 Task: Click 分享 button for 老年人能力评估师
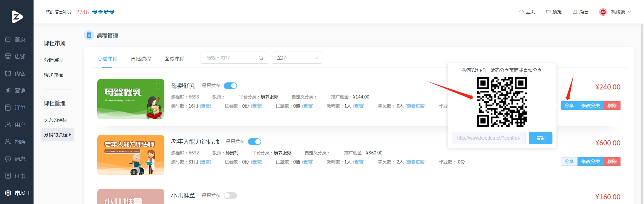pos(569,161)
